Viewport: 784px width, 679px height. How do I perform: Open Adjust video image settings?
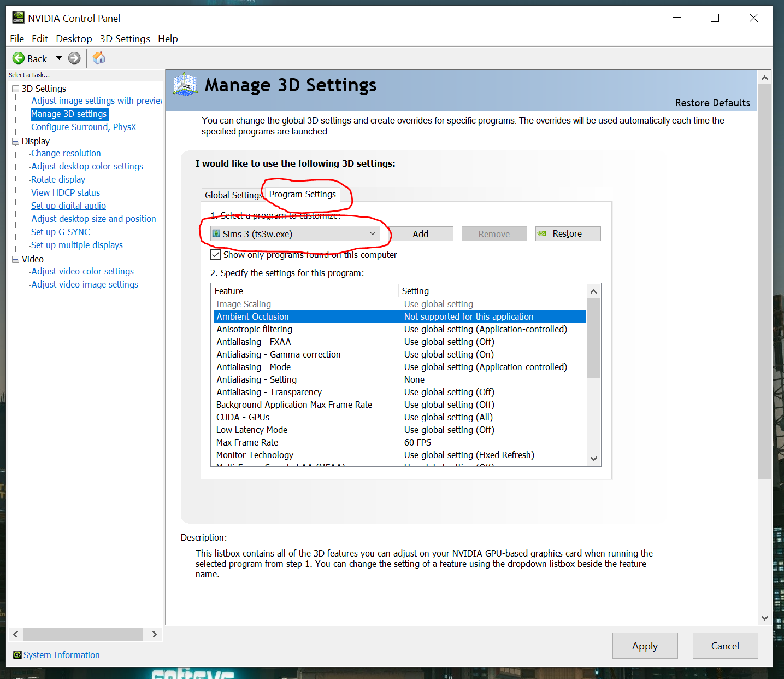(x=85, y=284)
